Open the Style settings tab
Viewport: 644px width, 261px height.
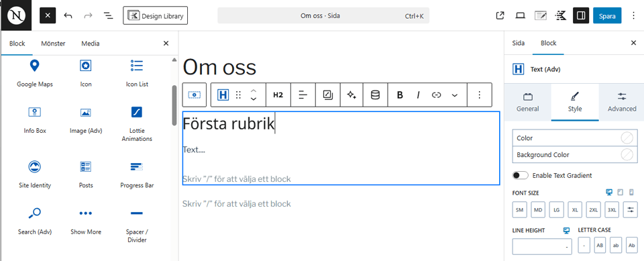tap(575, 103)
